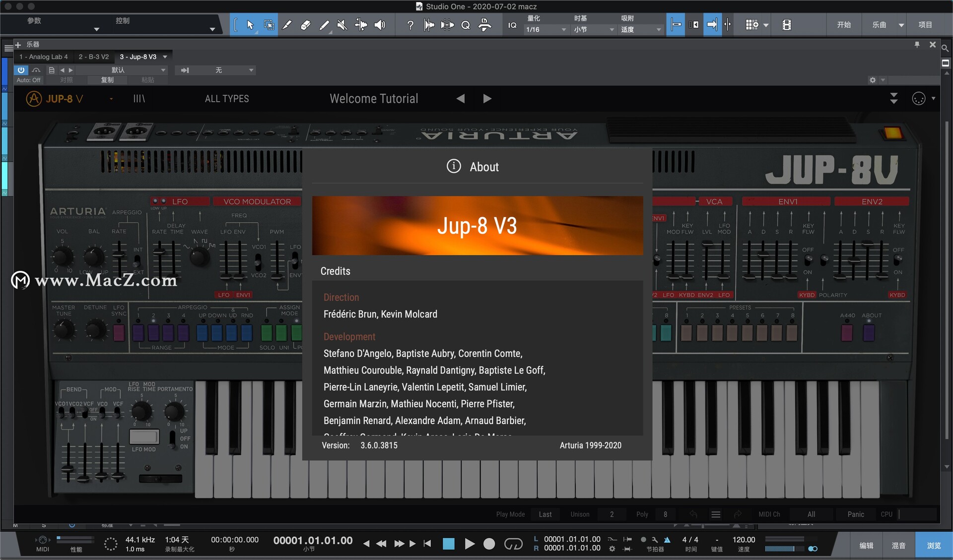Open timebase 小节 dropdown
This screenshot has width=953, height=560.
593,29
